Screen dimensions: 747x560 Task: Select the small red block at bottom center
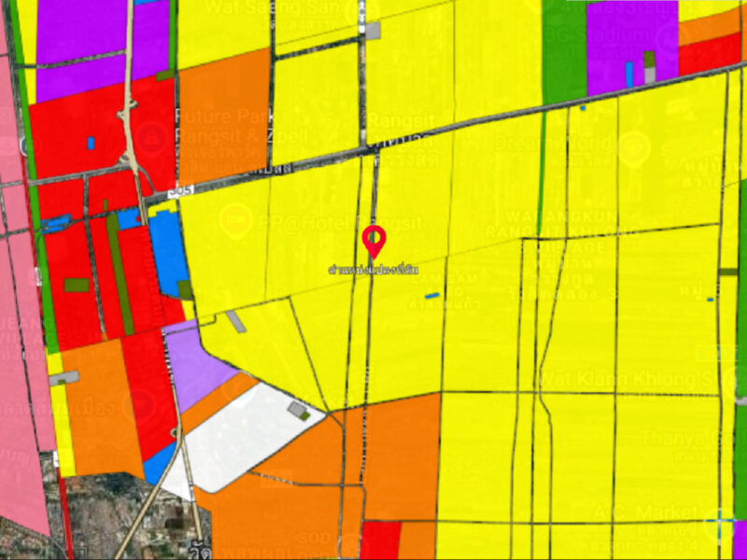click(x=380, y=539)
